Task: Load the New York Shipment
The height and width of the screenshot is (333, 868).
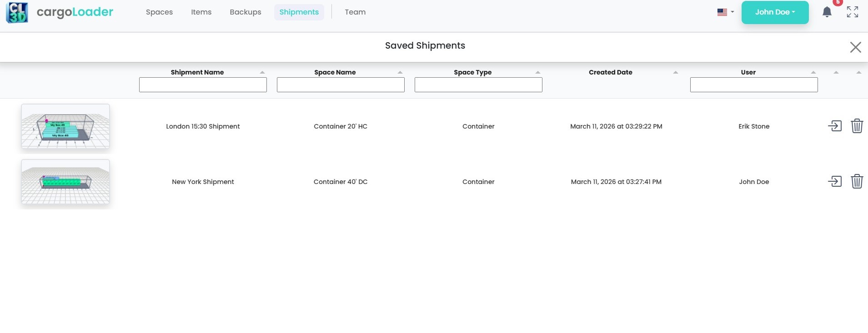Action: pyautogui.click(x=835, y=181)
